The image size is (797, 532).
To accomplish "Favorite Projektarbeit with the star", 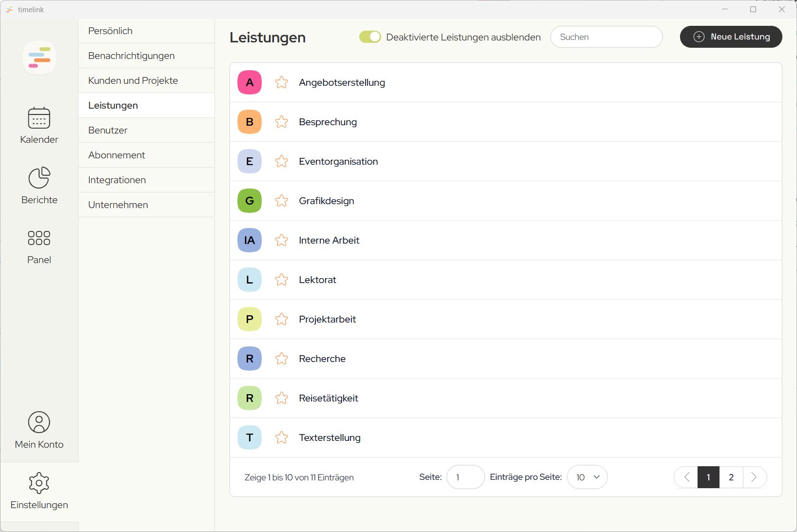I will click(x=282, y=319).
